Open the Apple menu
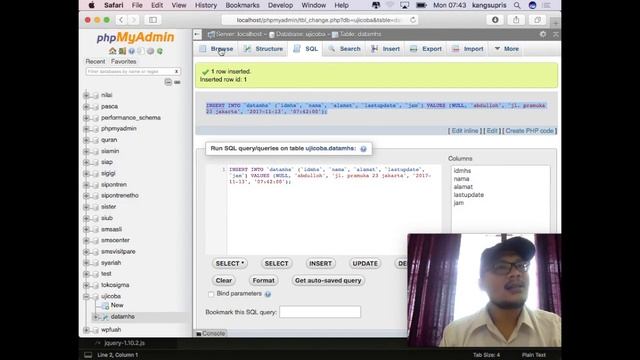The height and width of the screenshot is (360, 640). (x=92, y=5)
